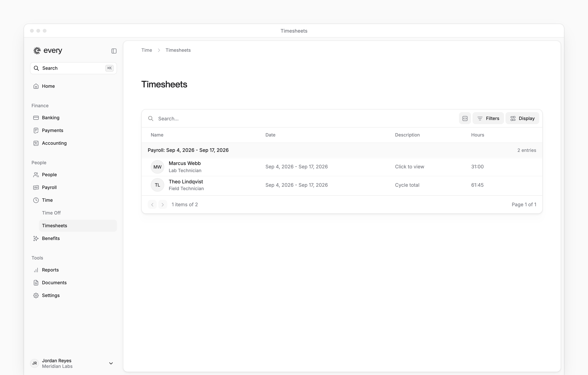Collapse the Payroll Sep 4 - Sep 17 group row
Screen dimensions: 588x375
click(342, 150)
